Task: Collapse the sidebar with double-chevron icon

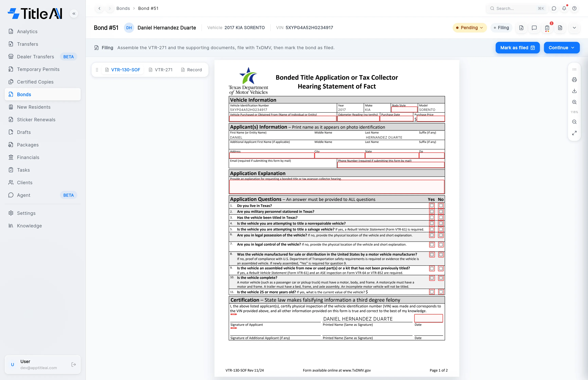Action: 74,14
